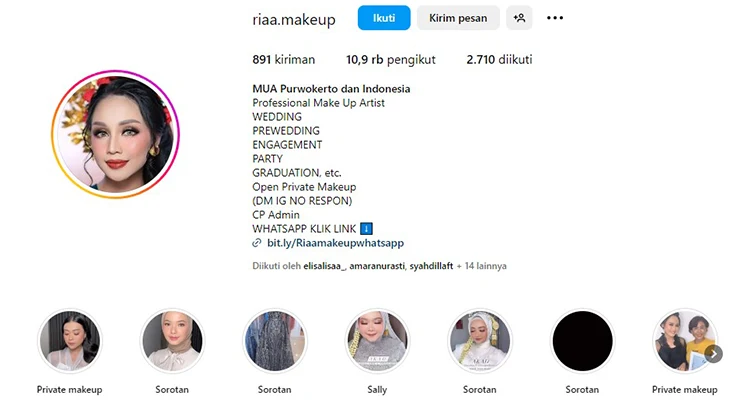Click the Kirim pesan message button
740x415 pixels.
[x=458, y=18]
